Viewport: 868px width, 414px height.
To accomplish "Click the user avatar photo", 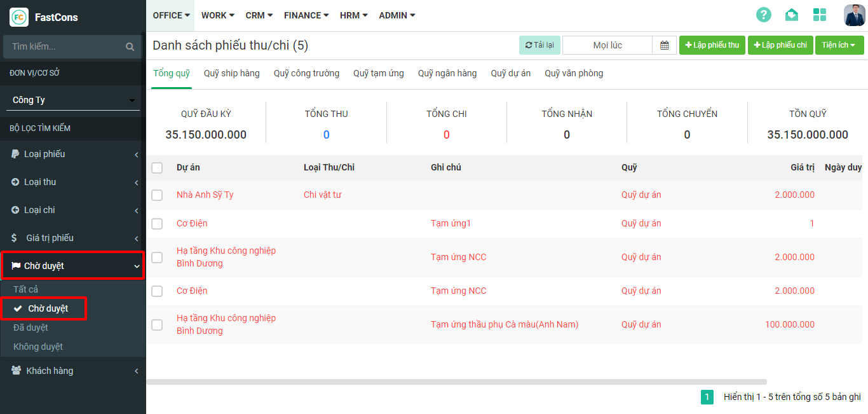I will click(854, 15).
